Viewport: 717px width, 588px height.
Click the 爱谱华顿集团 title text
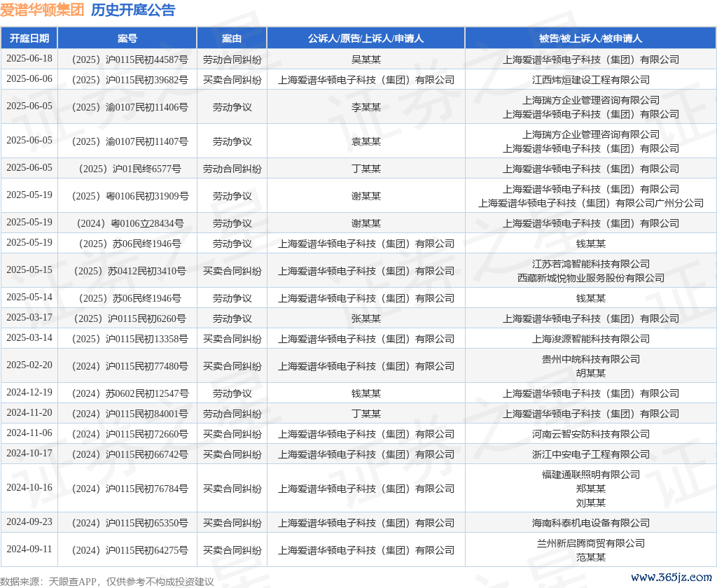coord(42,10)
